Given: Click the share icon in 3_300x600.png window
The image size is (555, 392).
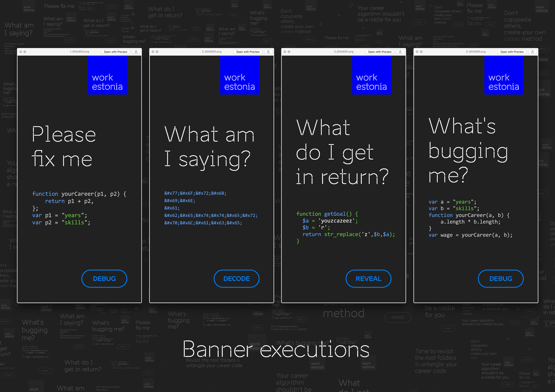Looking at the screenshot, I should 400,52.
